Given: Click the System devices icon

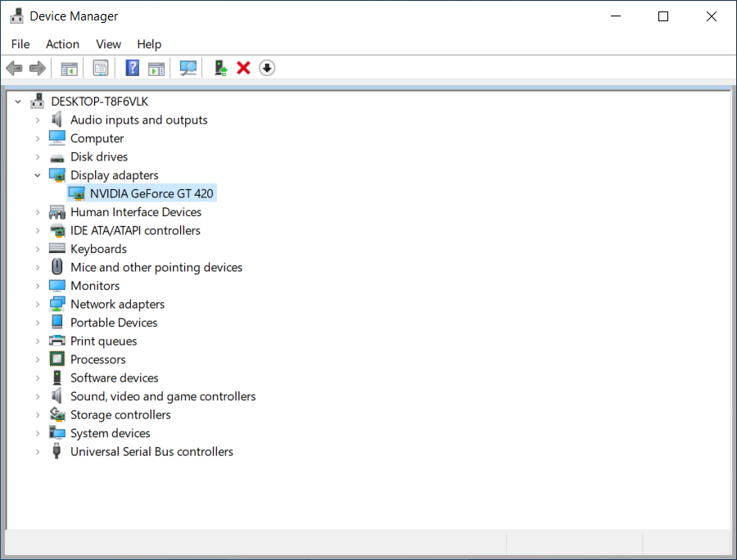Looking at the screenshot, I should 57,432.
